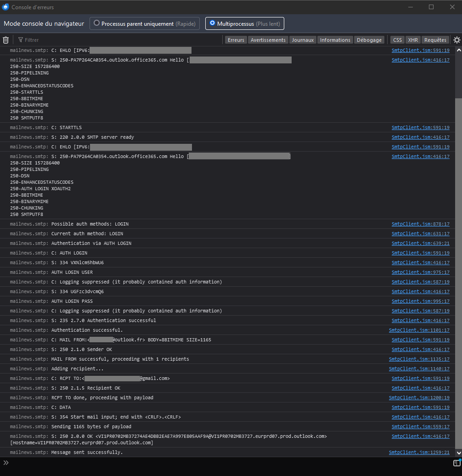Toggle Avertissements filter

pos(268,40)
